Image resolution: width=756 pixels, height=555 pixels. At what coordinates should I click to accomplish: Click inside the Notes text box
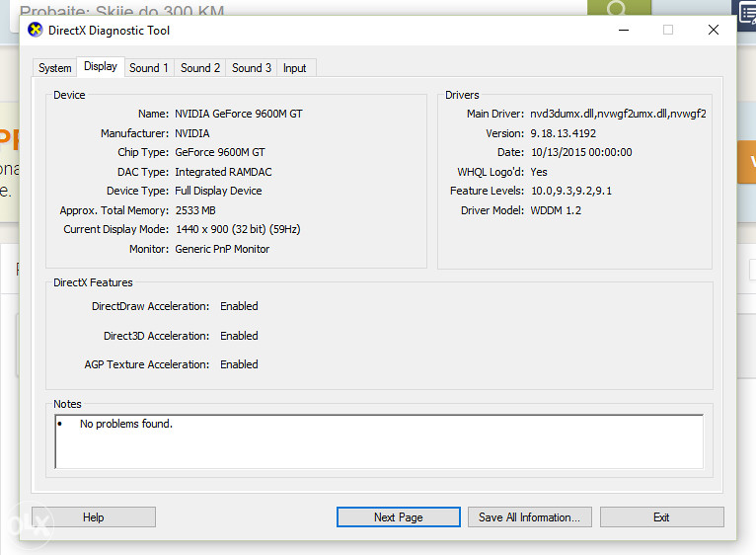click(379, 441)
